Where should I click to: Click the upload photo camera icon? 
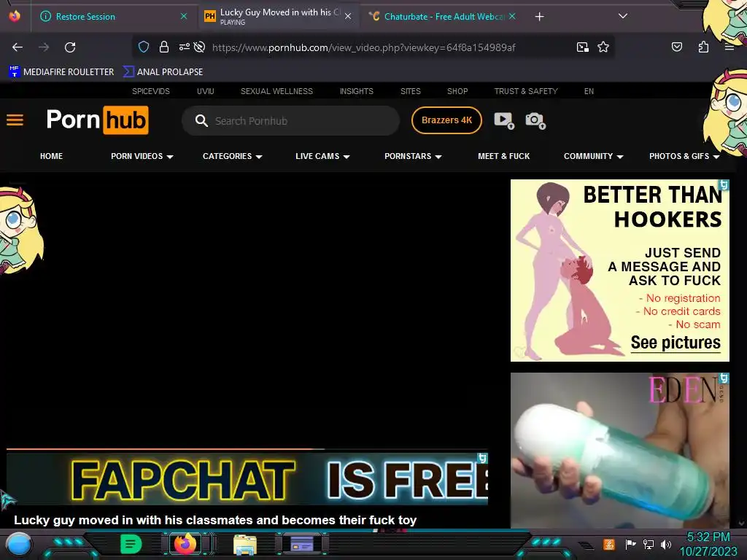point(535,120)
